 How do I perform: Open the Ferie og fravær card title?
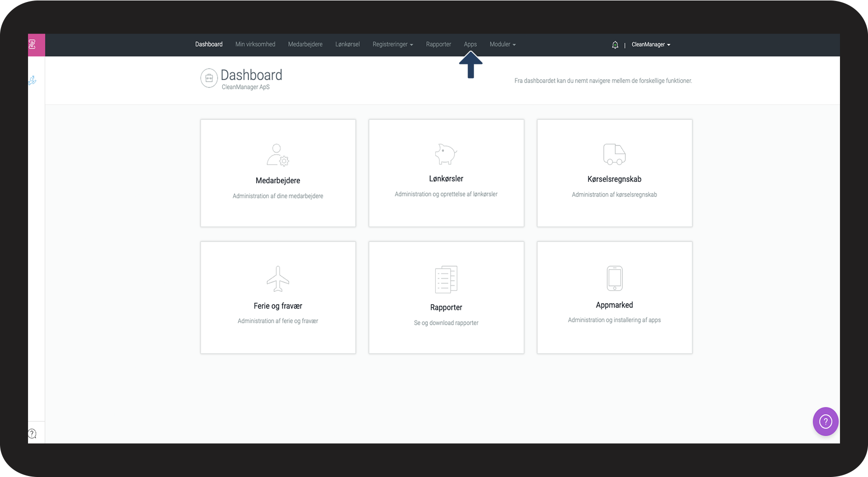tap(278, 306)
